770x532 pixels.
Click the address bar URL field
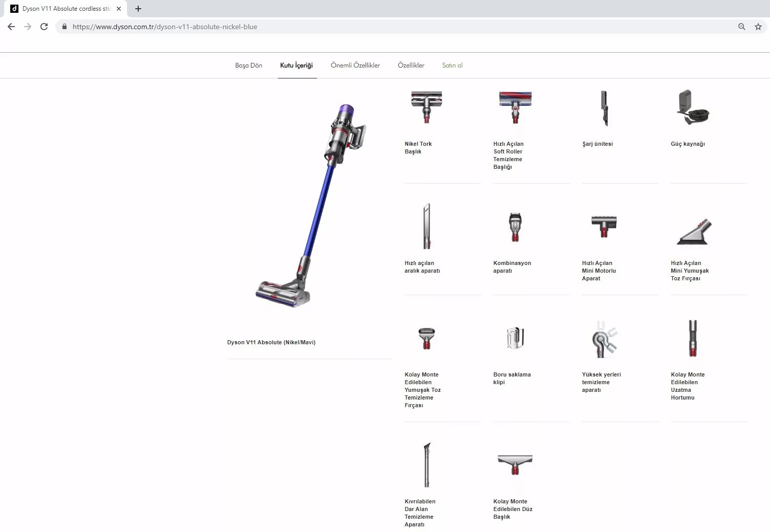pyautogui.click(x=399, y=27)
